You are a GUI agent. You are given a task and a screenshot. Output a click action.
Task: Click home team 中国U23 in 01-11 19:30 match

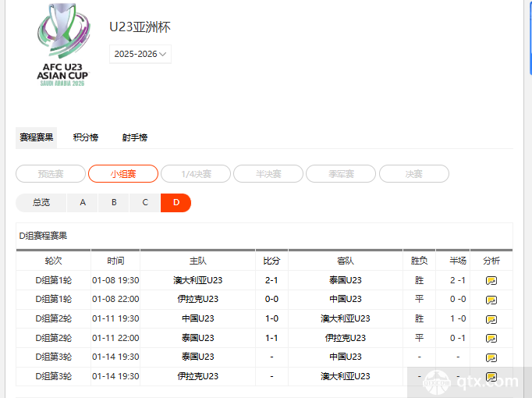[x=198, y=318]
